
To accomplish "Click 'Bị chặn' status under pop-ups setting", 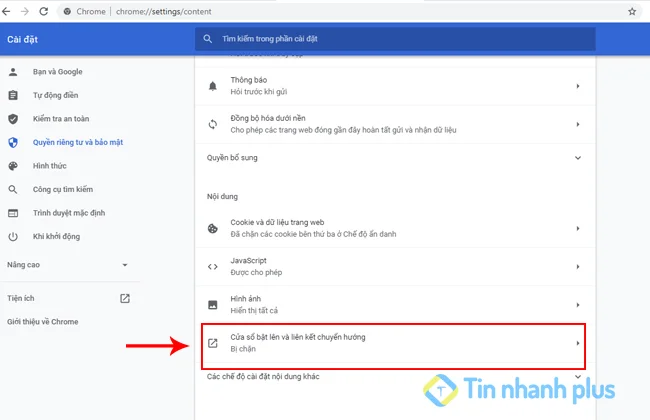I will [x=243, y=349].
